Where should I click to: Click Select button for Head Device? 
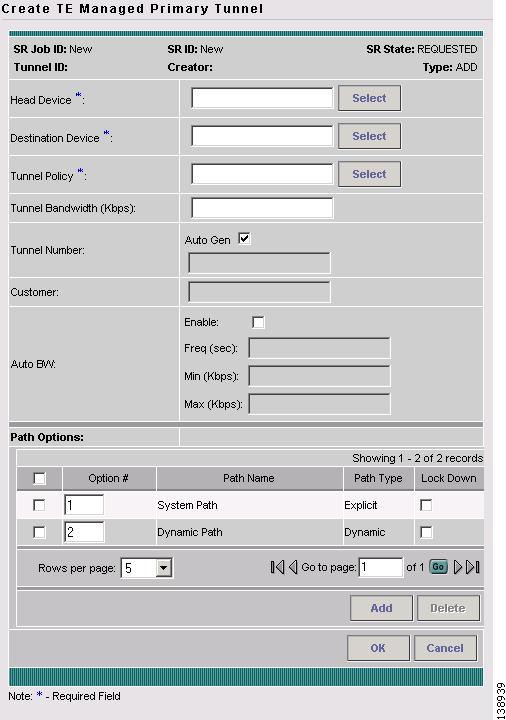point(369,98)
